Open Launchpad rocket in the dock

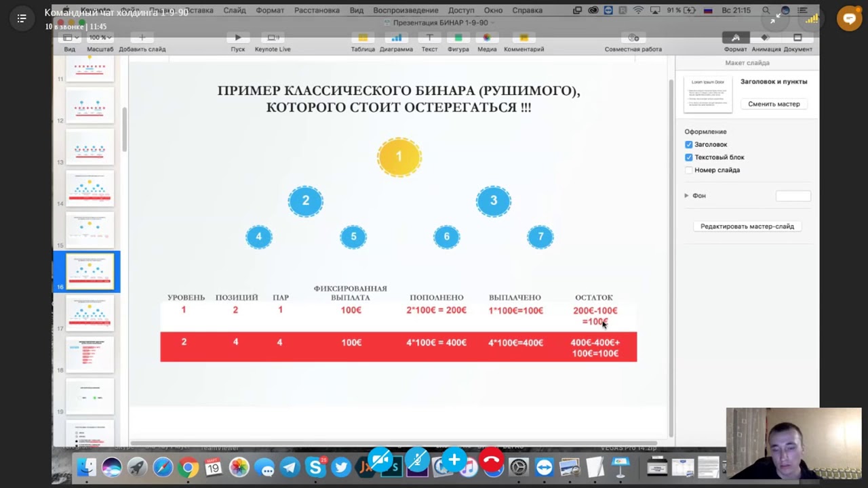(138, 467)
